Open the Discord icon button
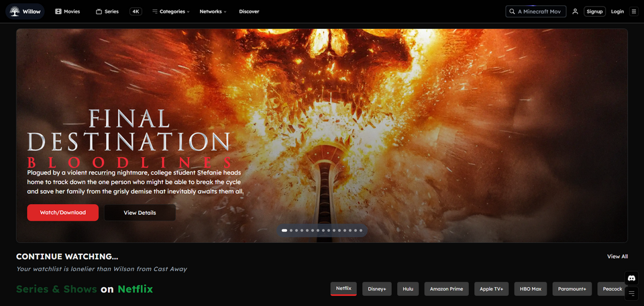 tap(632, 278)
